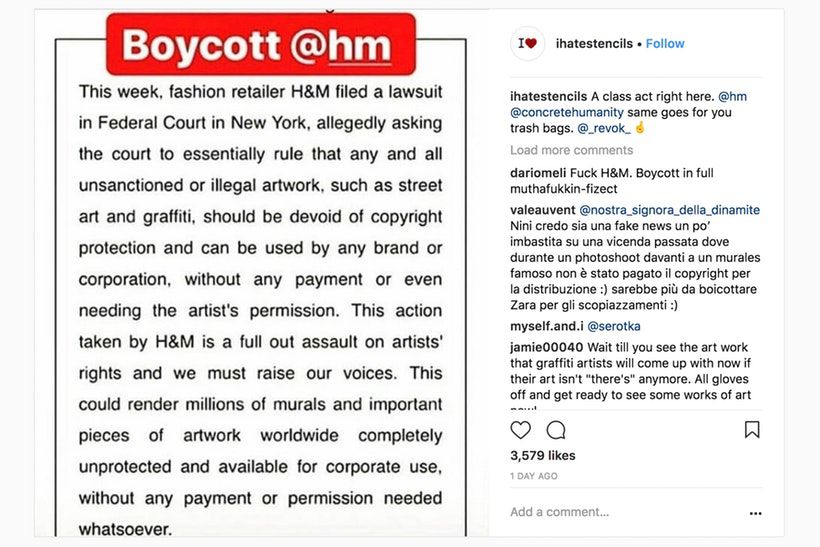Click in the Add a comment field
The width and height of the screenshot is (820, 547).
click(600, 512)
